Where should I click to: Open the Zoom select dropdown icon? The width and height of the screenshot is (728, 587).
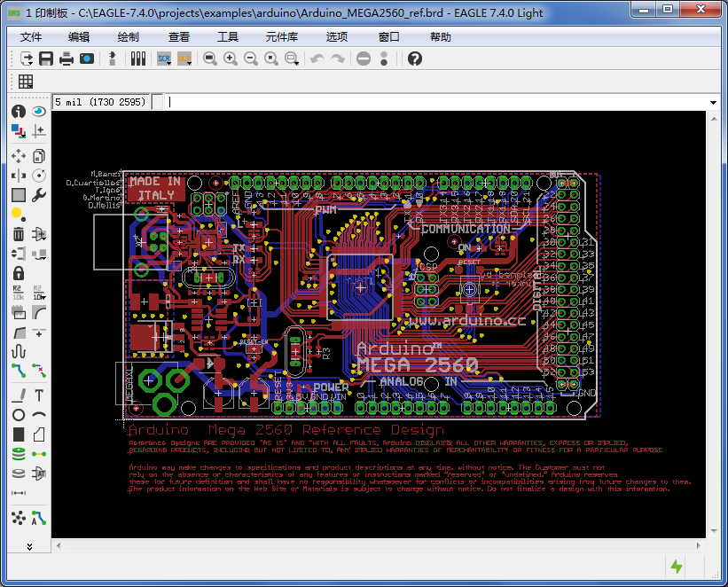tap(292, 59)
